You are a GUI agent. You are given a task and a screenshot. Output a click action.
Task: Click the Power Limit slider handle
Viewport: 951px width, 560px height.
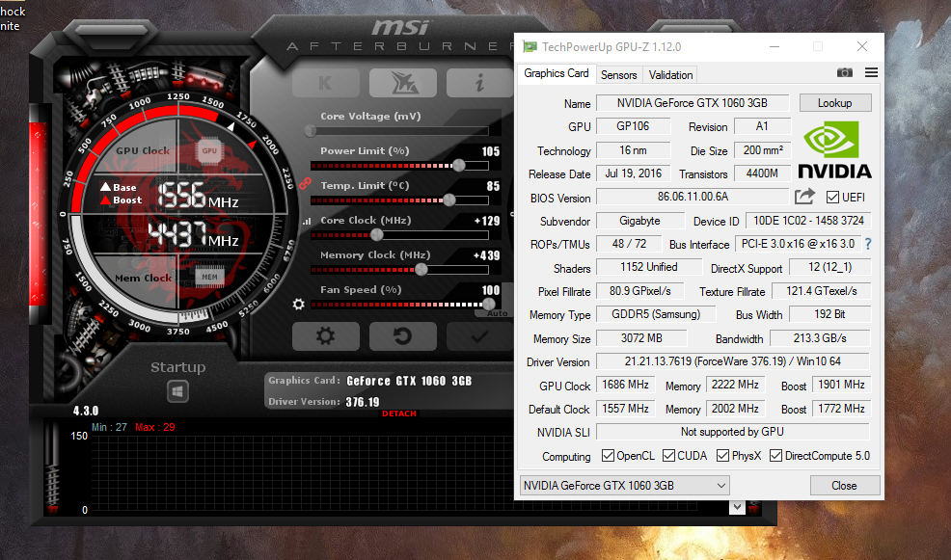click(459, 165)
